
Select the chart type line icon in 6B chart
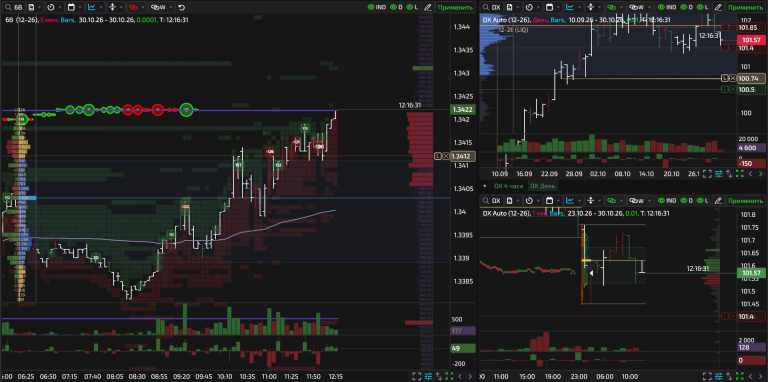(x=91, y=7)
